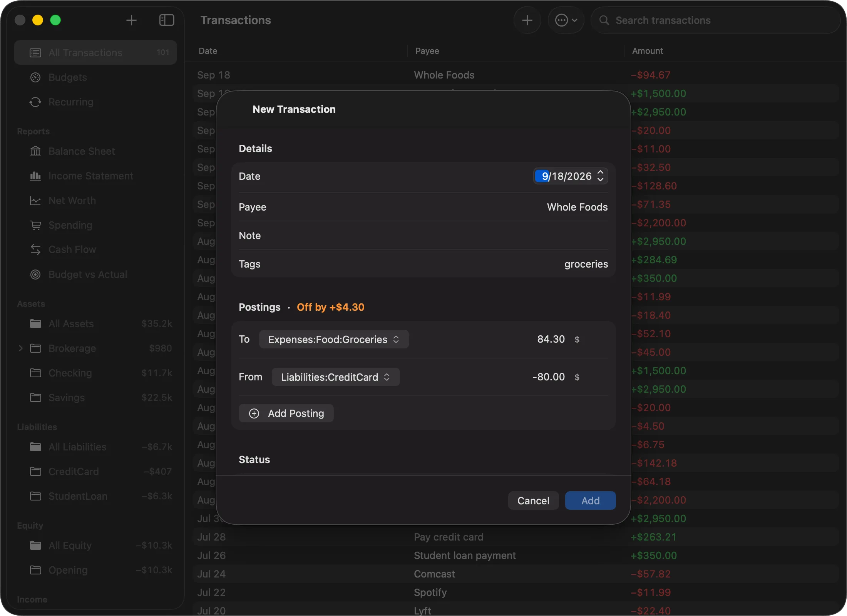
Task: Open Recurring cycle icon item
Action: 35,102
